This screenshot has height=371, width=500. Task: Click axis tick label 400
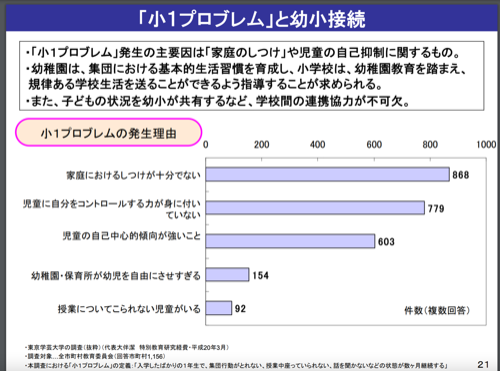318,145
